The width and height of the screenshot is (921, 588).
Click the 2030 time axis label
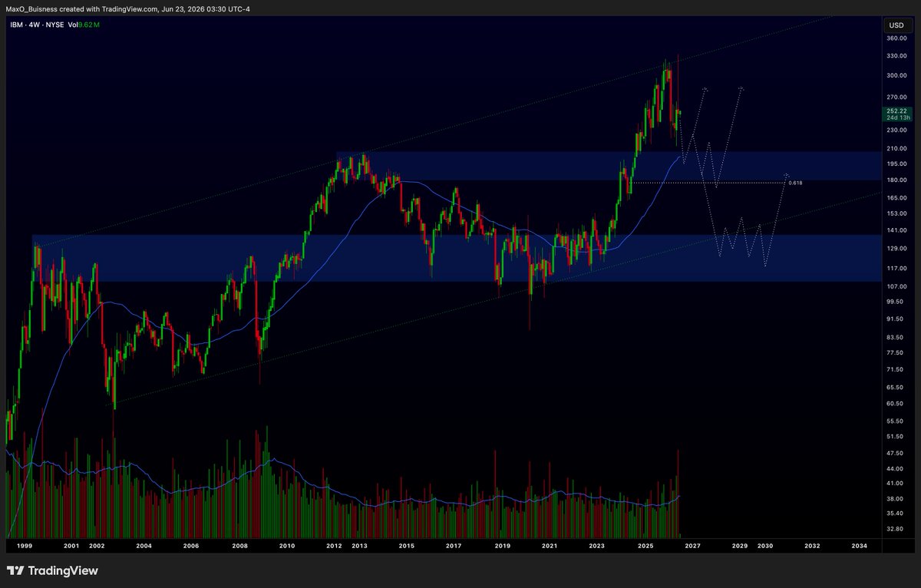click(x=765, y=546)
